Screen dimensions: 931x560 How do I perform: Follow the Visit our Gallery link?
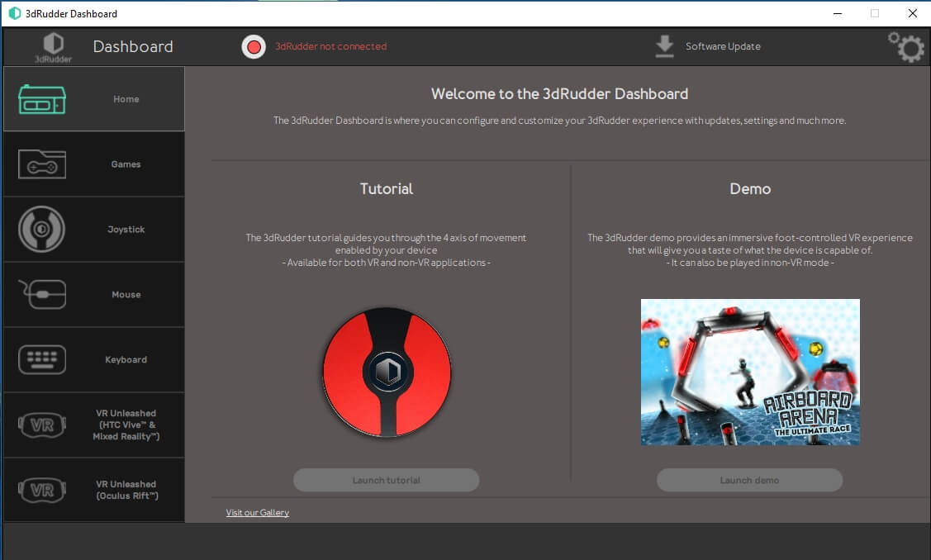click(258, 513)
